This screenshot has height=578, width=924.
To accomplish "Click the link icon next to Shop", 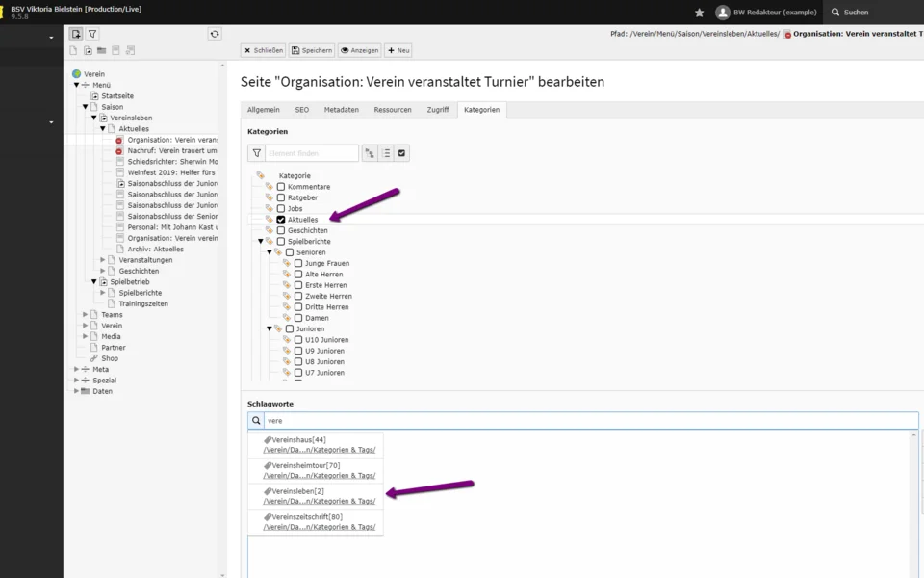I will (93, 358).
